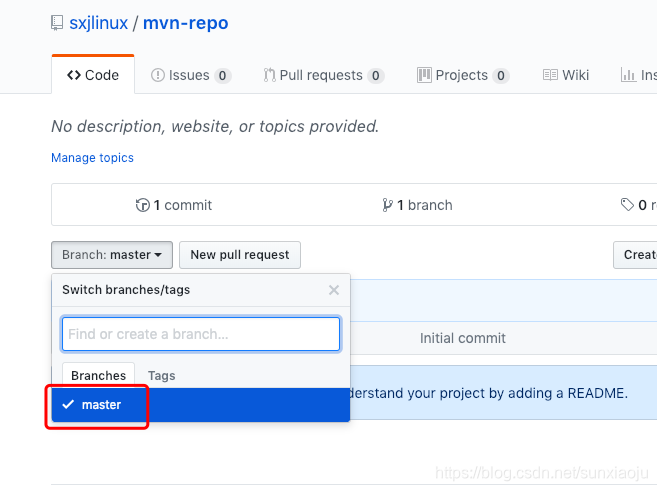
Task: Close the Switch branches/tags popup
Action: 334,290
